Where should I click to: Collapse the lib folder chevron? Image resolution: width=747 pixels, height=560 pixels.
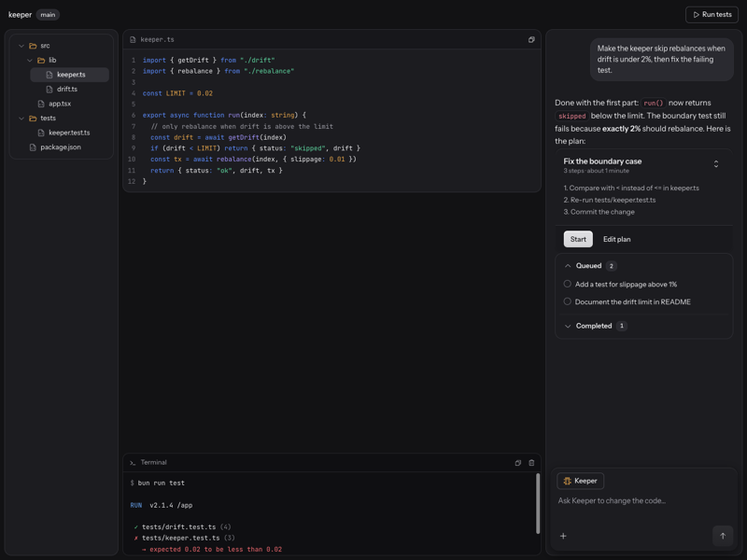[30, 60]
